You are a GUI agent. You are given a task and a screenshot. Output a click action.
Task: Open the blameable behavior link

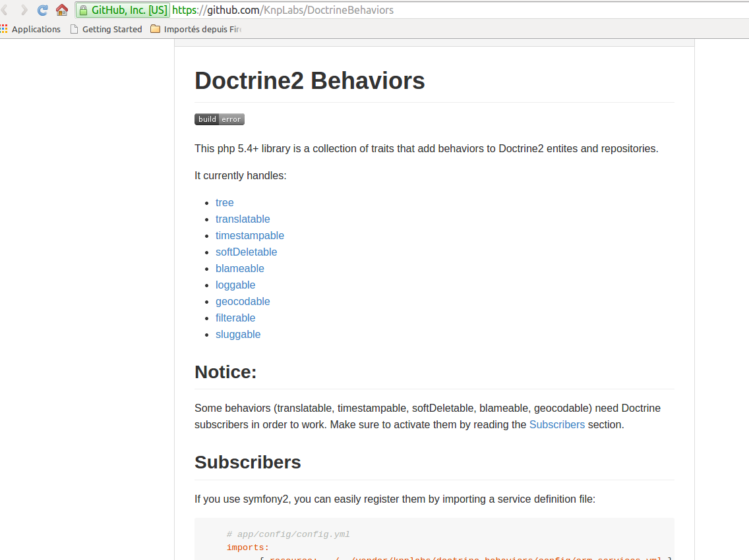click(x=240, y=268)
